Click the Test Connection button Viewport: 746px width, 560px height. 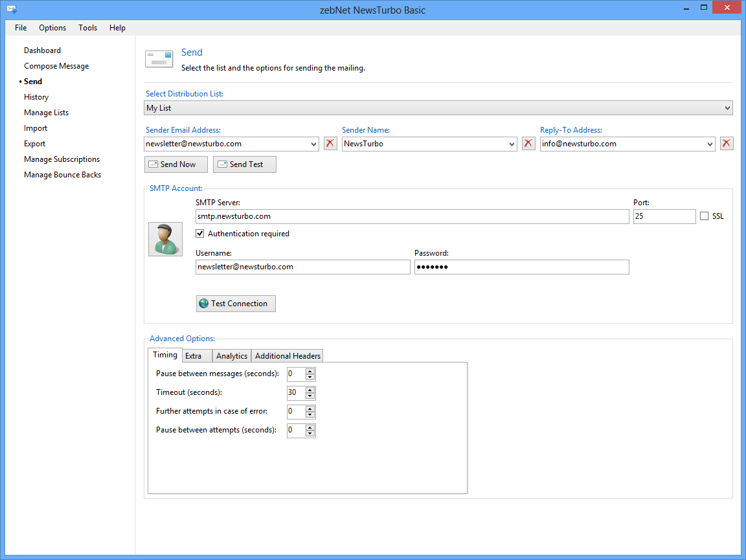236,304
